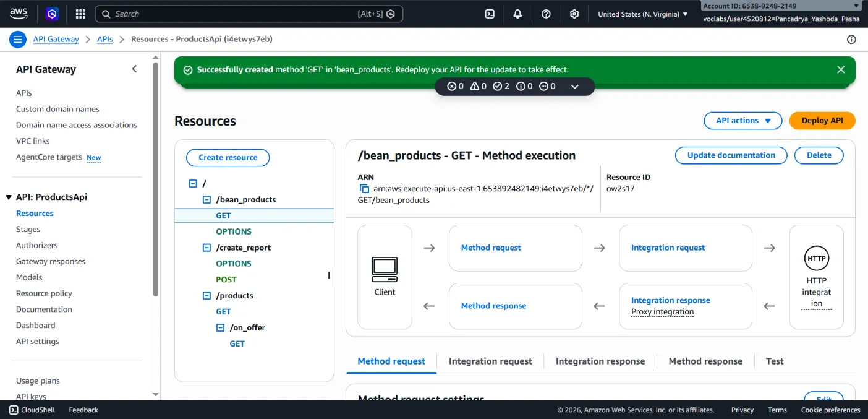Open Cookie preferences in footer
Viewport: 868px width, 419px height.
[x=830, y=410]
